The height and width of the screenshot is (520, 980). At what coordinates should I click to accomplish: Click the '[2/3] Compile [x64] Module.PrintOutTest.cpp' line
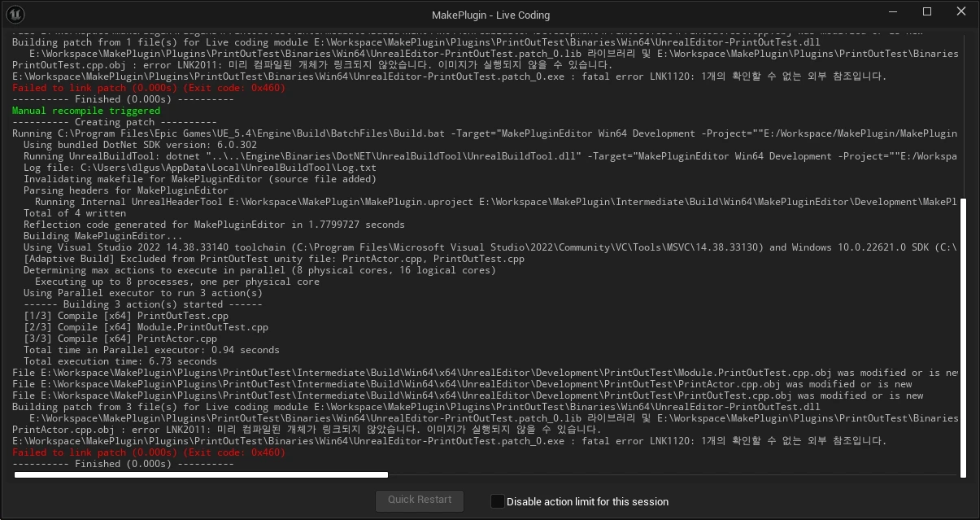(146, 327)
